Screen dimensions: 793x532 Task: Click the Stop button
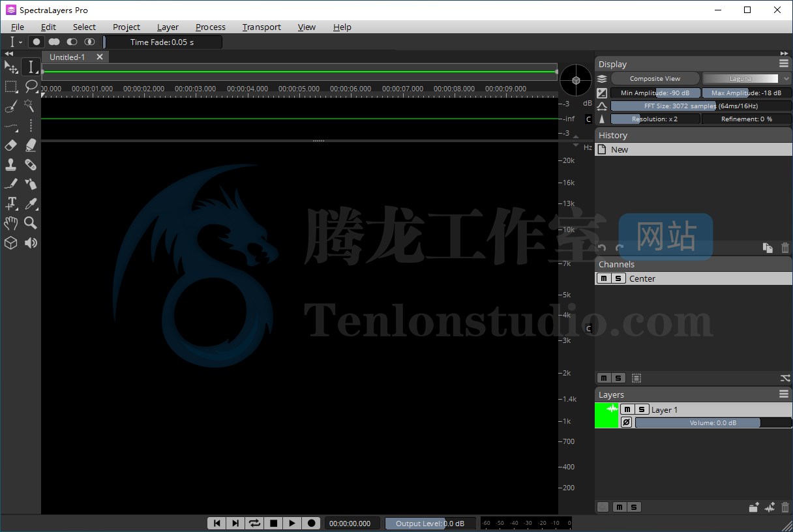(x=274, y=523)
